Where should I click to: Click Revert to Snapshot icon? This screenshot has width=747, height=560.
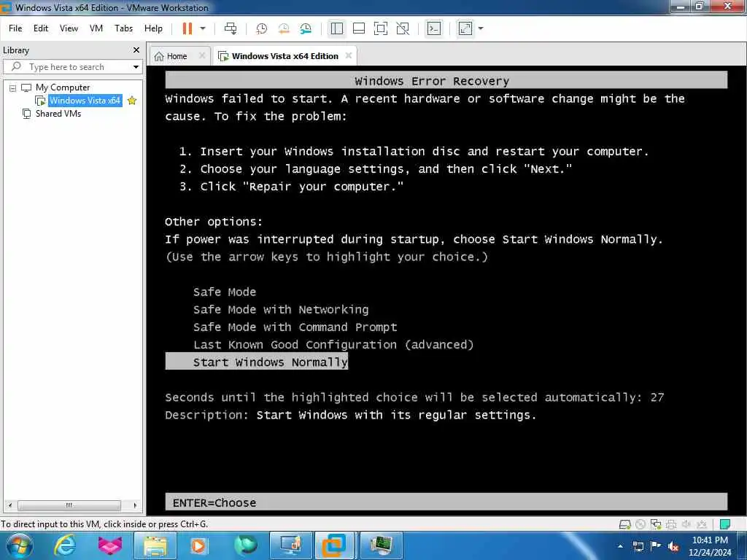click(284, 28)
